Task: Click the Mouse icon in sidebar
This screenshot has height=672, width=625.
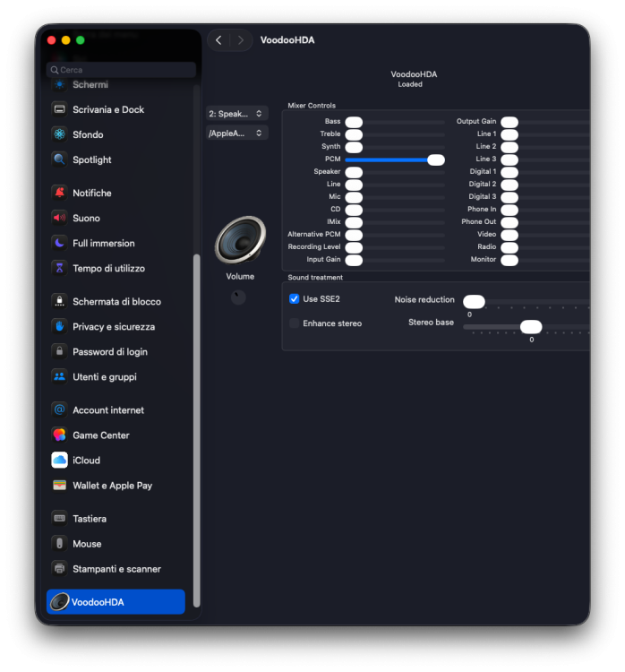Action: pyautogui.click(x=59, y=544)
